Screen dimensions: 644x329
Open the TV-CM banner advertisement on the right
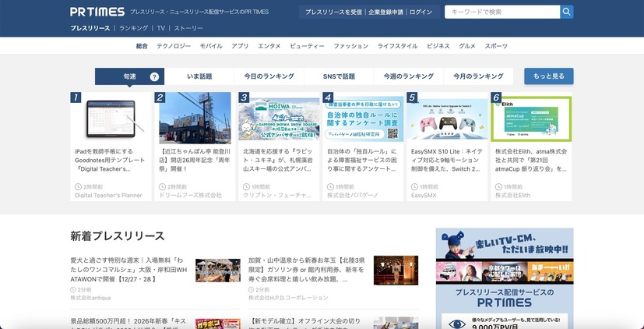point(504,256)
